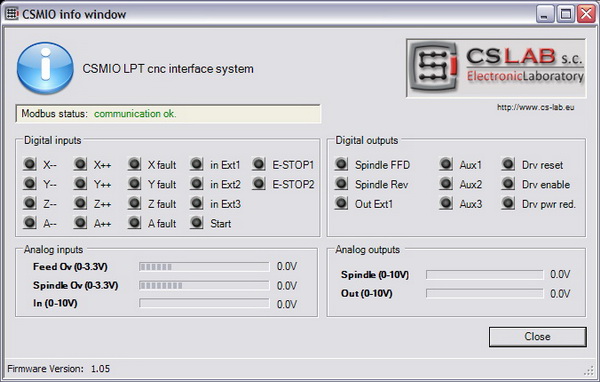
Task: Click the Drv pwr red. output LED
Action: (508, 203)
